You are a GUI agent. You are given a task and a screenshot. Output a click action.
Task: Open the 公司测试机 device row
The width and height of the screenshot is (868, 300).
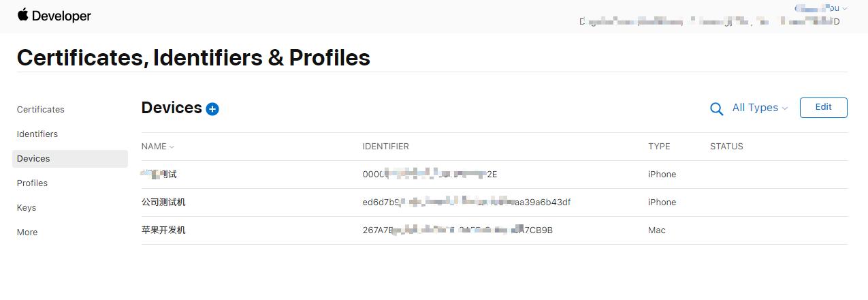[x=163, y=202]
